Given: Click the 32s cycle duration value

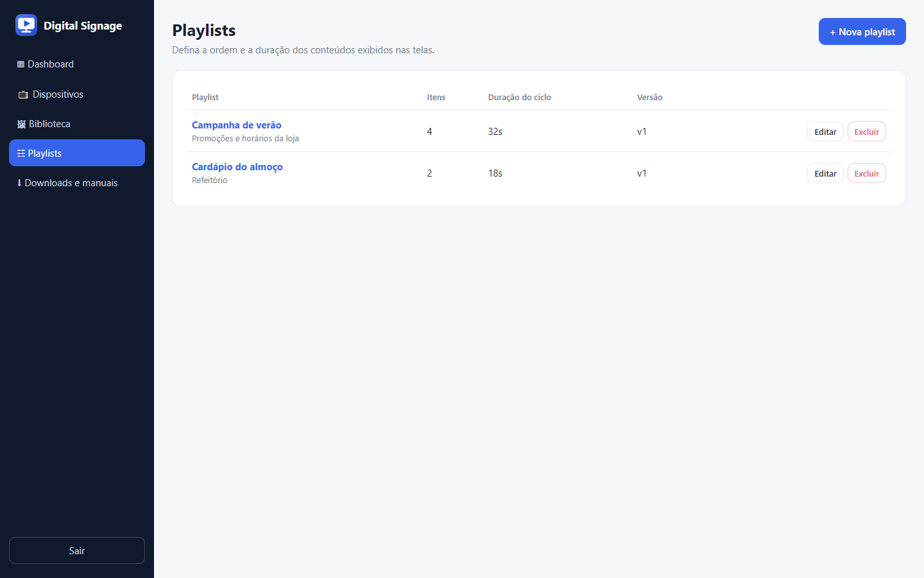Looking at the screenshot, I should 495,132.
